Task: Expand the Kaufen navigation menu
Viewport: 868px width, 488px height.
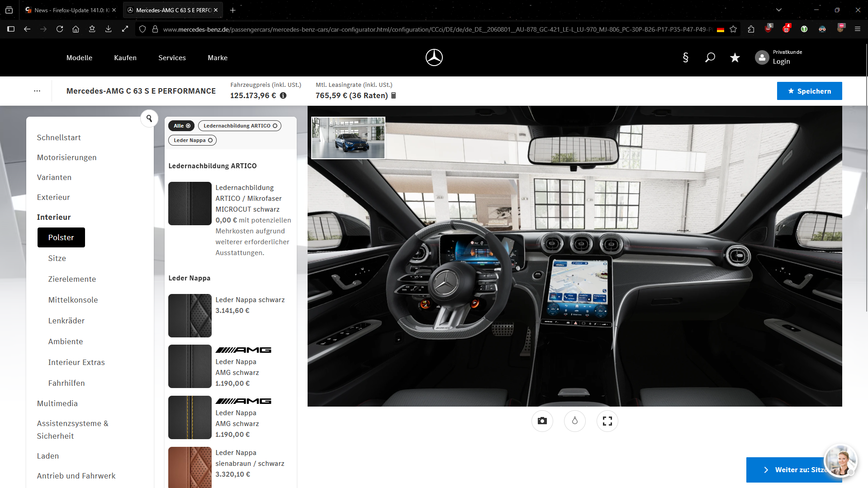Action: coord(125,57)
